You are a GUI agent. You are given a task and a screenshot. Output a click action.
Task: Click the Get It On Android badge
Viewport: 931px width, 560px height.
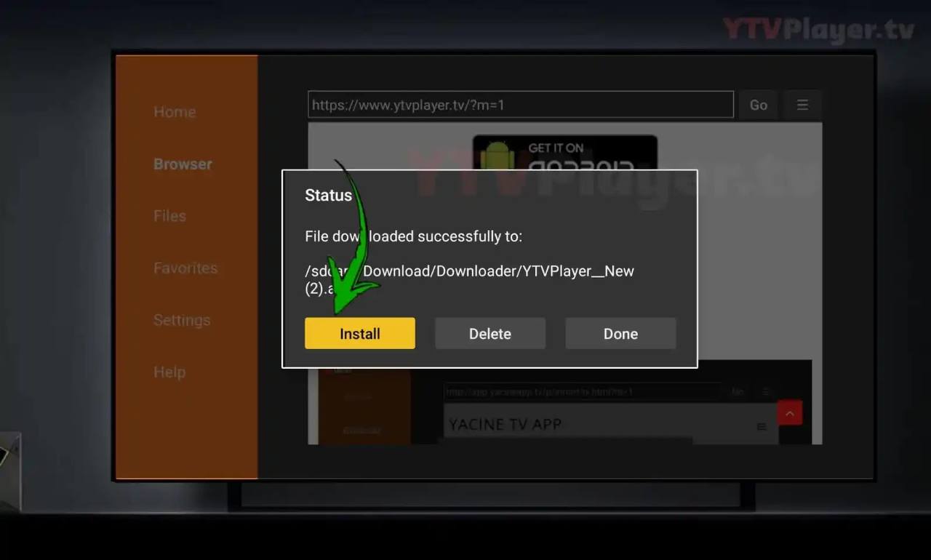click(x=564, y=153)
